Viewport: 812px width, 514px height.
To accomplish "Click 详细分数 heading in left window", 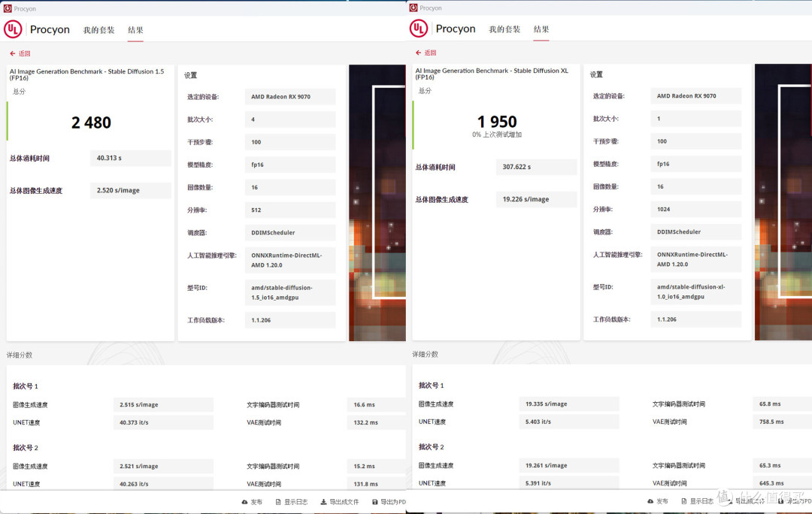I will click(x=19, y=355).
